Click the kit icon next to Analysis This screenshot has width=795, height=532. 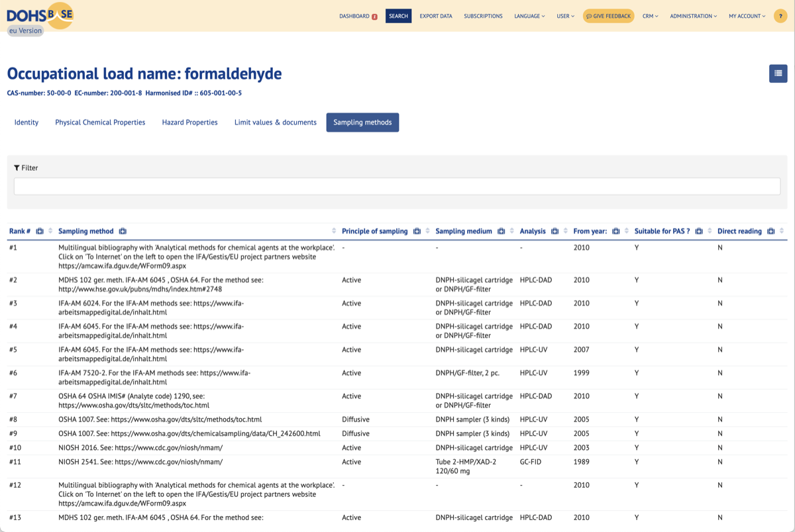[555, 231]
